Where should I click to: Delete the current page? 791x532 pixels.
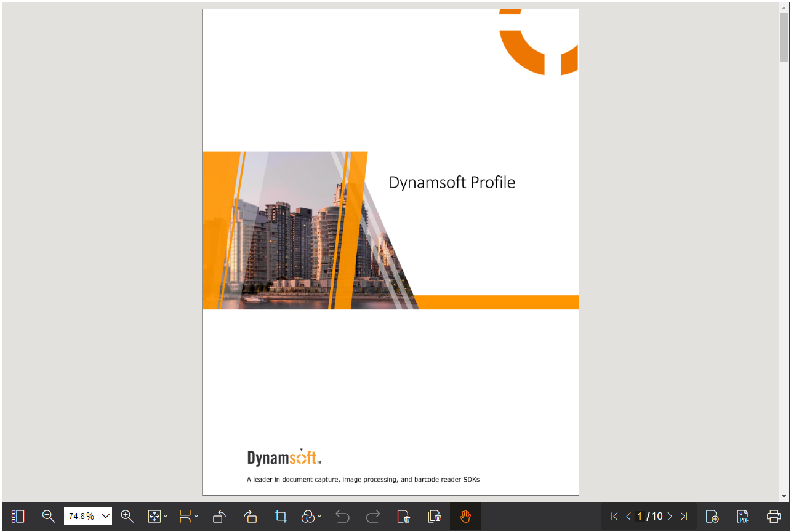point(404,517)
